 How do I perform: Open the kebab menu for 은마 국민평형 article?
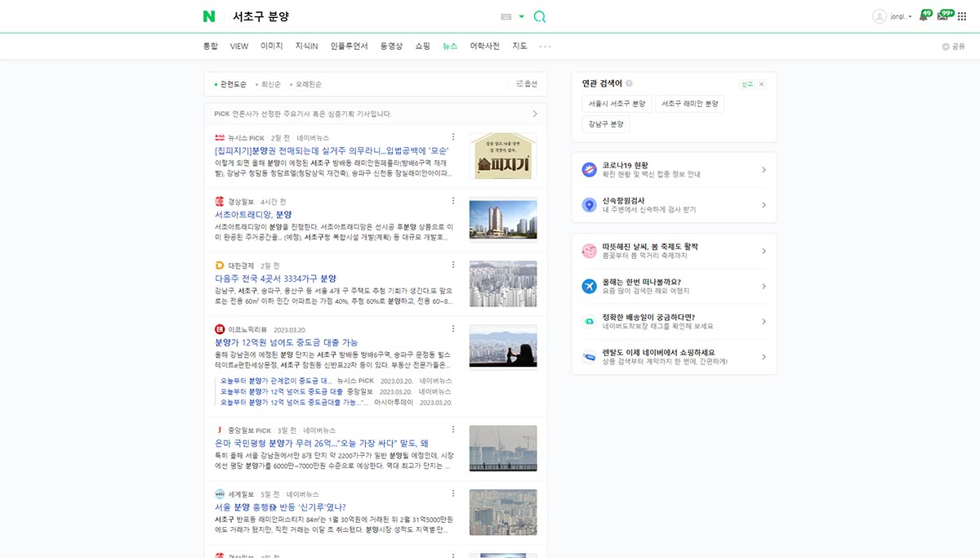453,430
